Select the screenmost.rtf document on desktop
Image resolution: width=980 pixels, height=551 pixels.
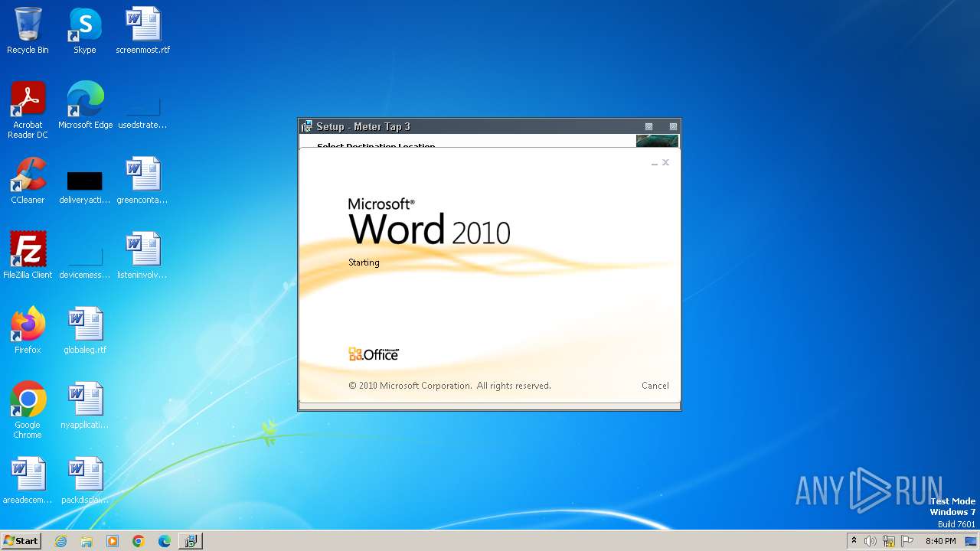(143, 31)
